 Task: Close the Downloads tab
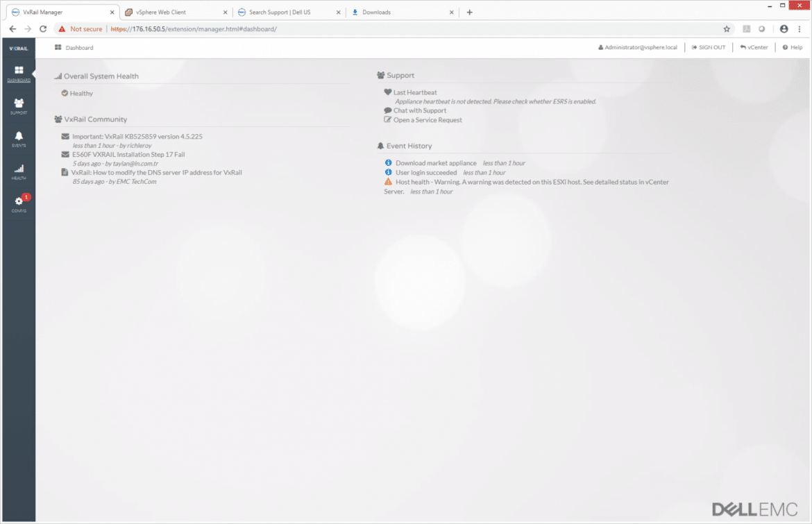pyautogui.click(x=452, y=12)
